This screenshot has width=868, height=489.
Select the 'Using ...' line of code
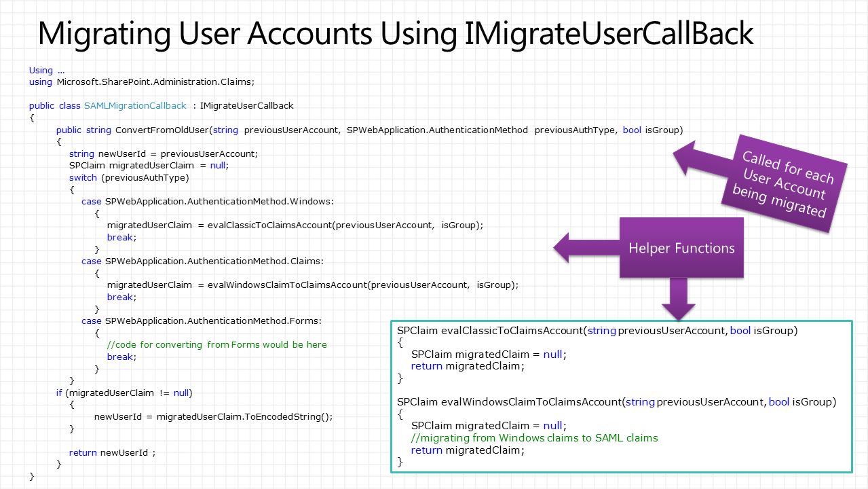coord(47,70)
